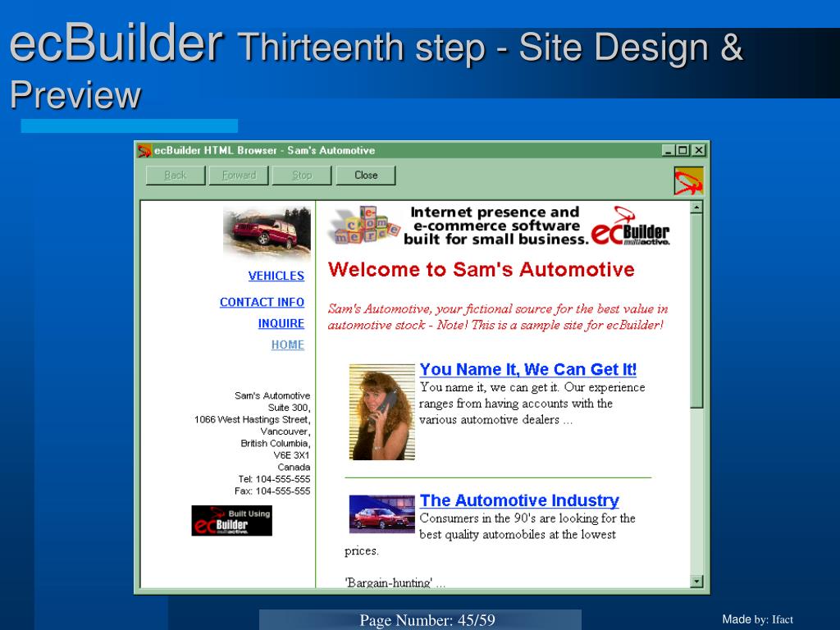Image resolution: width=840 pixels, height=630 pixels.
Task: Click the scrollbar down arrow
Action: (696, 582)
